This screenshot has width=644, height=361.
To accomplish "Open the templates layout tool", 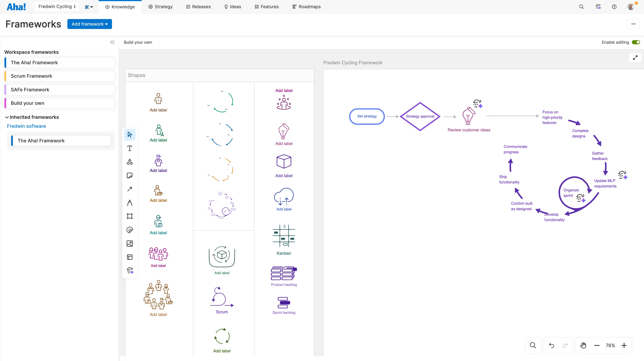I will [130, 257].
